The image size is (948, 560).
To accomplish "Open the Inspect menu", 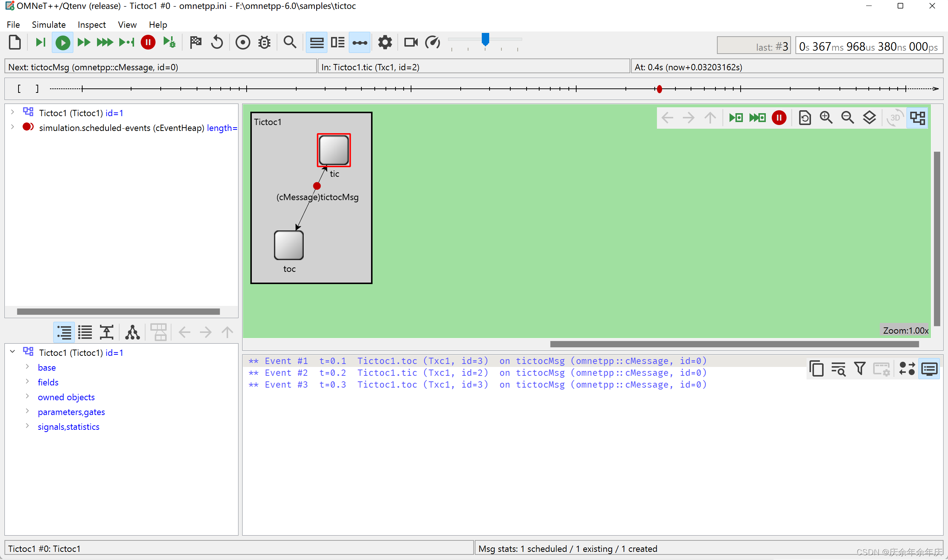I will [91, 25].
